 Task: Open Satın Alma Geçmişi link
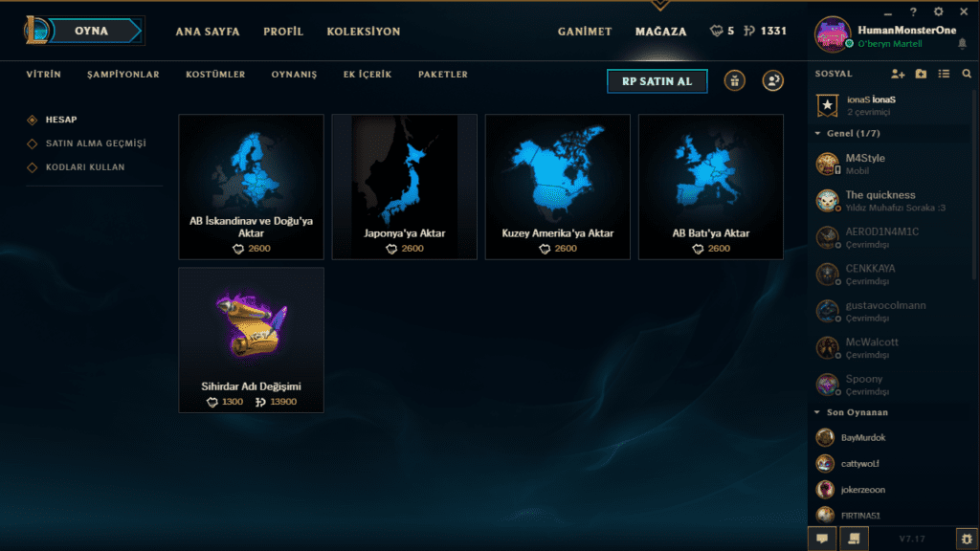(96, 143)
